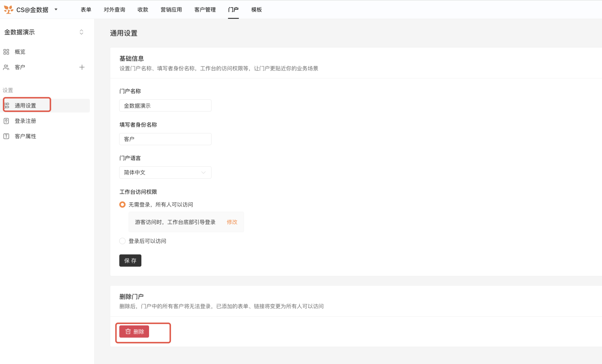This screenshot has height=364, width=602.
Task: Click the 登录注册 icon in sidebar
Action: tap(6, 121)
